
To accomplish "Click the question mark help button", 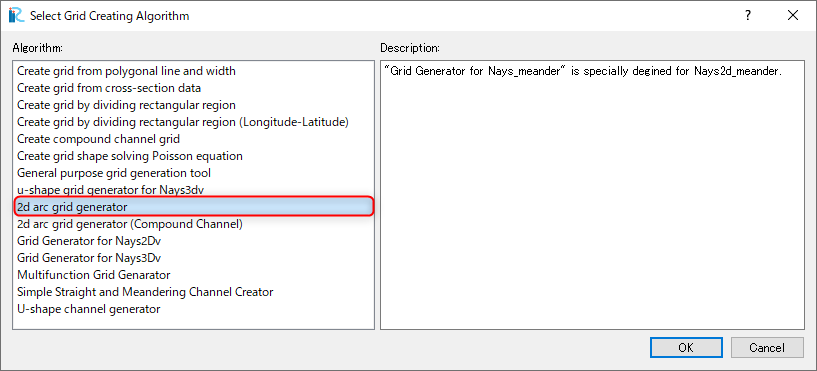I will [748, 16].
